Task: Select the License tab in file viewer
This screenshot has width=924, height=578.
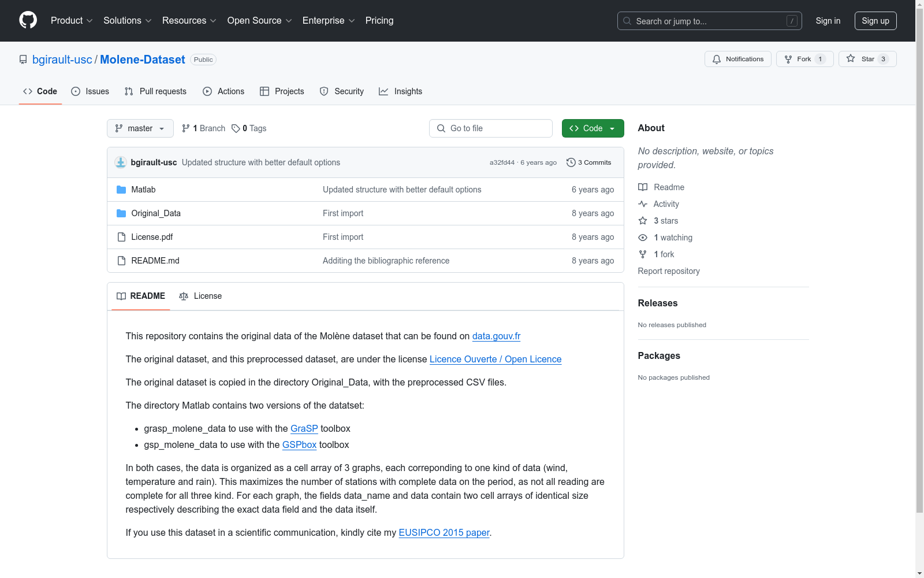Action: [x=200, y=296]
